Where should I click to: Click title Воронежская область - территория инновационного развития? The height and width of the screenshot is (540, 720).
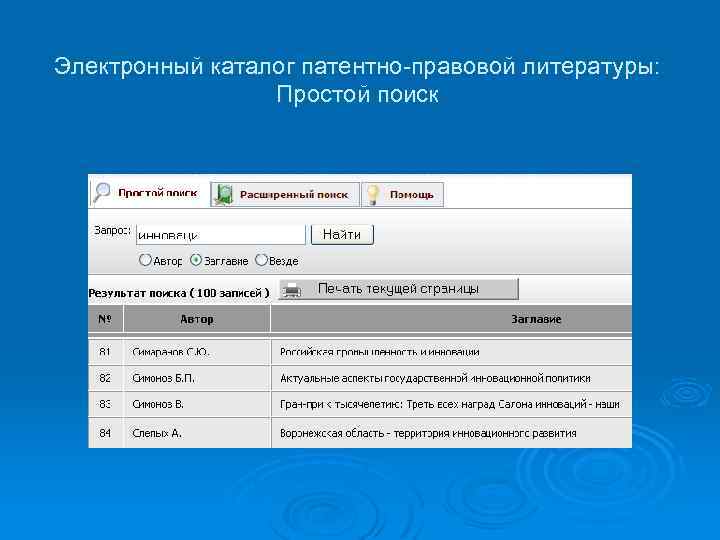point(428,433)
